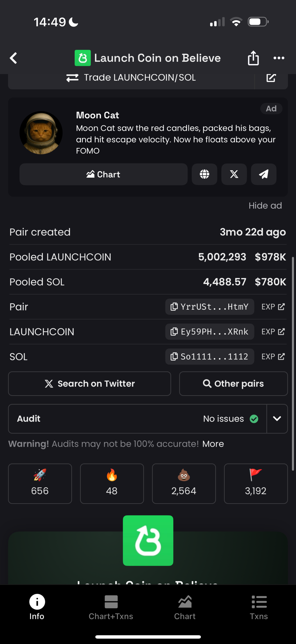This screenshot has width=296, height=644.
Task: Vote with the poop reaction
Action: point(184,484)
